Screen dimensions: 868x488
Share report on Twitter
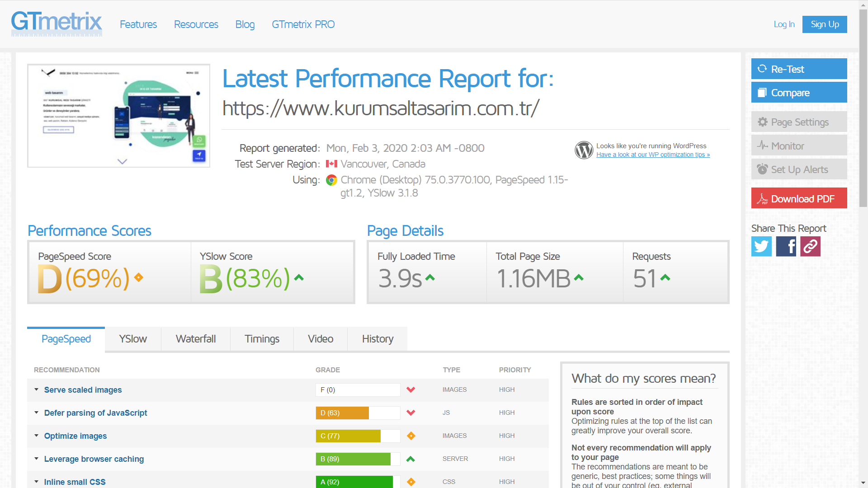click(x=761, y=247)
